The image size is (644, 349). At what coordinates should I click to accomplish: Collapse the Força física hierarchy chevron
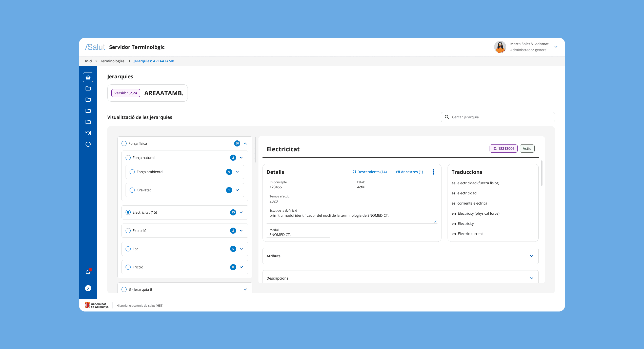coord(245,143)
